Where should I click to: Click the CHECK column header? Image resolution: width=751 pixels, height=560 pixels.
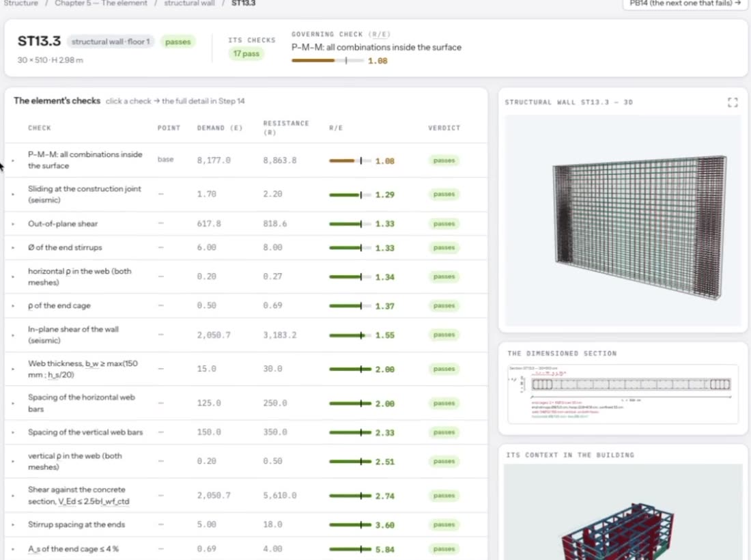(40, 128)
